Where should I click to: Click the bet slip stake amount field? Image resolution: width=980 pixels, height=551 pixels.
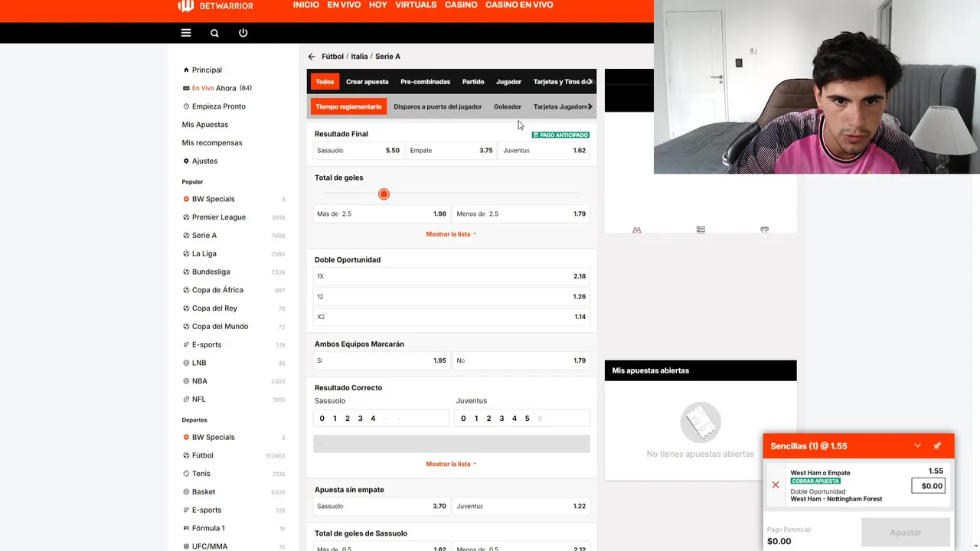(x=929, y=486)
